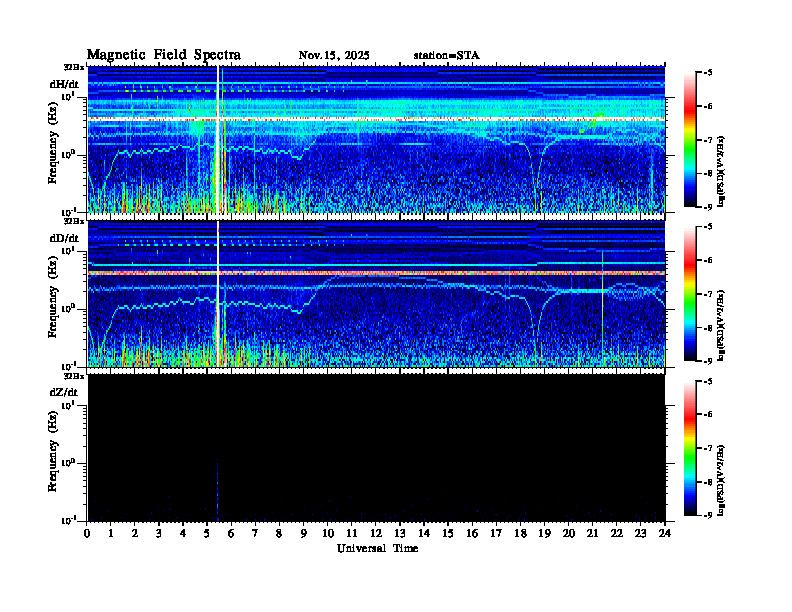Click the hour 1 tick on time axis
The height and width of the screenshot is (612, 792).
point(111,534)
